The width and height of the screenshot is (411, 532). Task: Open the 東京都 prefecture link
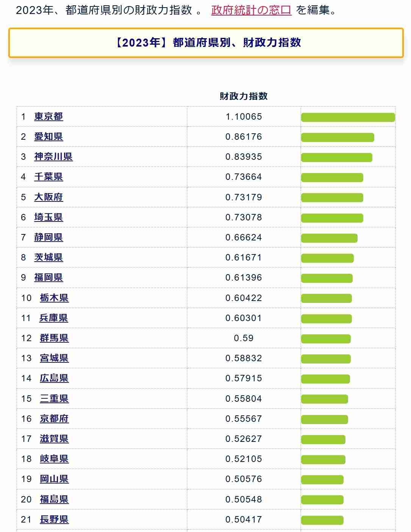[x=48, y=117]
